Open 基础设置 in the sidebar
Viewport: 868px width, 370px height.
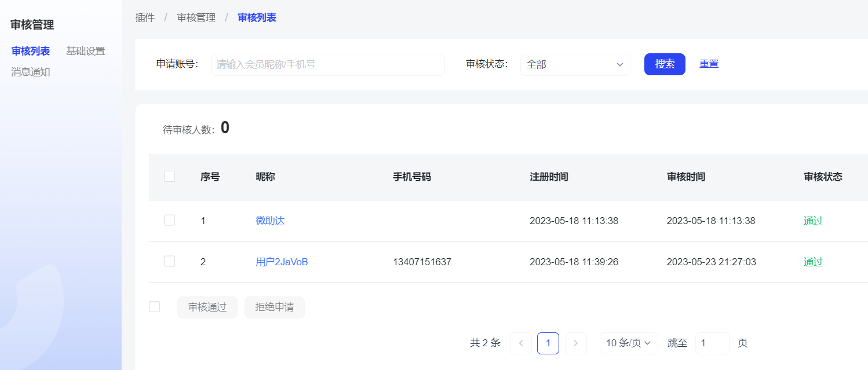coord(86,51)
